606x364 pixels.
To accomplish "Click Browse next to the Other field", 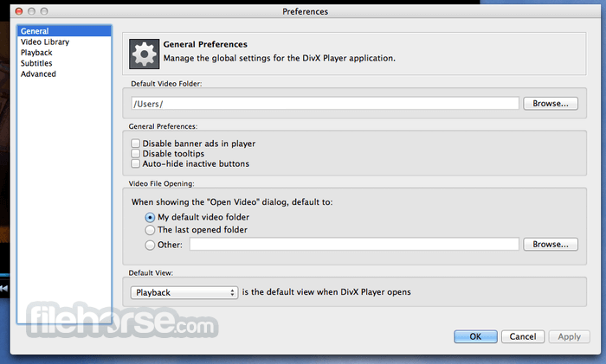I will pyautogui.click(x=551, y=245).
